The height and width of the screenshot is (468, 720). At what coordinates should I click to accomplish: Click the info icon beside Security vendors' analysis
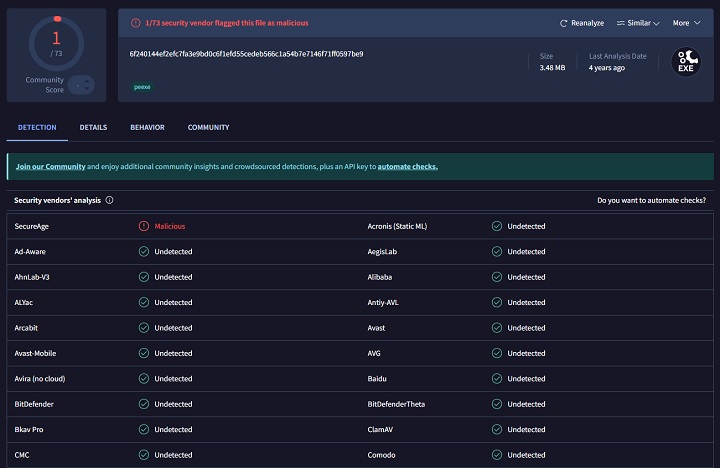point(110,200)
